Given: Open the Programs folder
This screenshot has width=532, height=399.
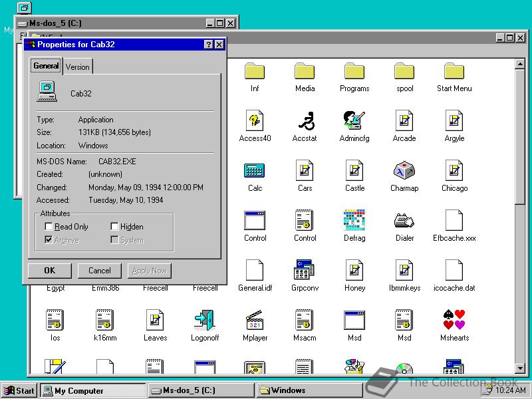Looking at the screenshot, I should [x=354, y=71].
